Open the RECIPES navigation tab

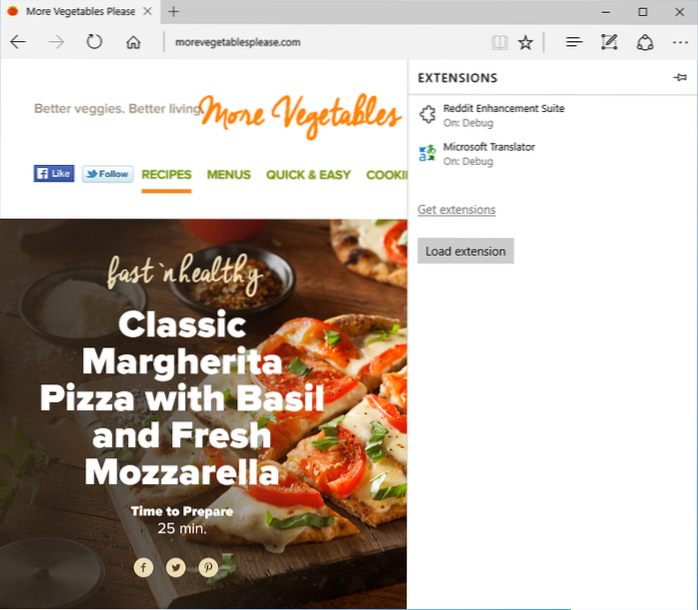(x=166, y=175)
